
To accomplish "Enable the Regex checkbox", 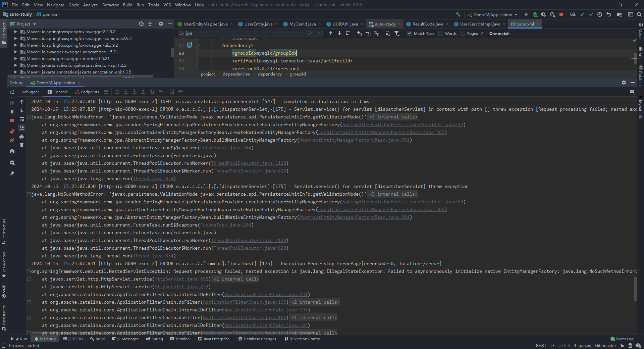I will 463,33.
